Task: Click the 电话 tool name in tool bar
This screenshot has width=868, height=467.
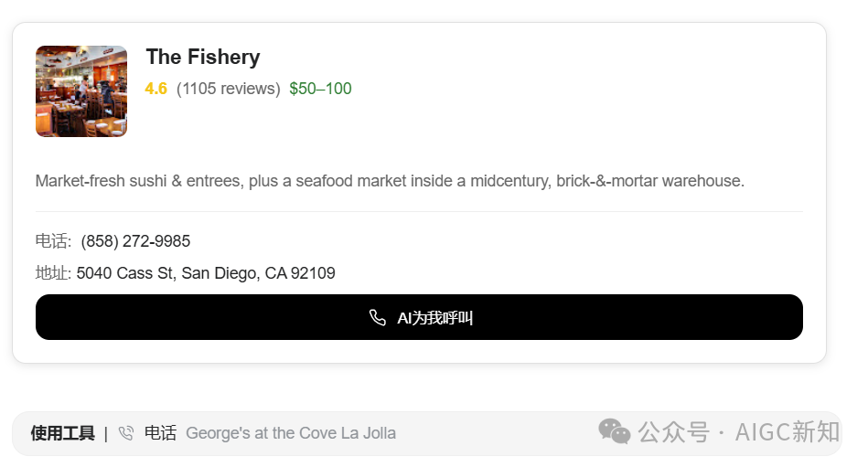Action: 161,432
